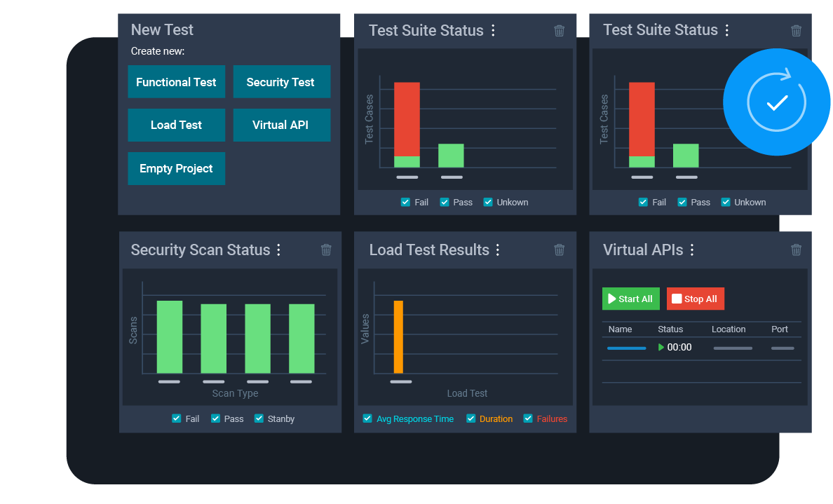
Task: Create a new Functional Test
Action: (x=176, y=81)
